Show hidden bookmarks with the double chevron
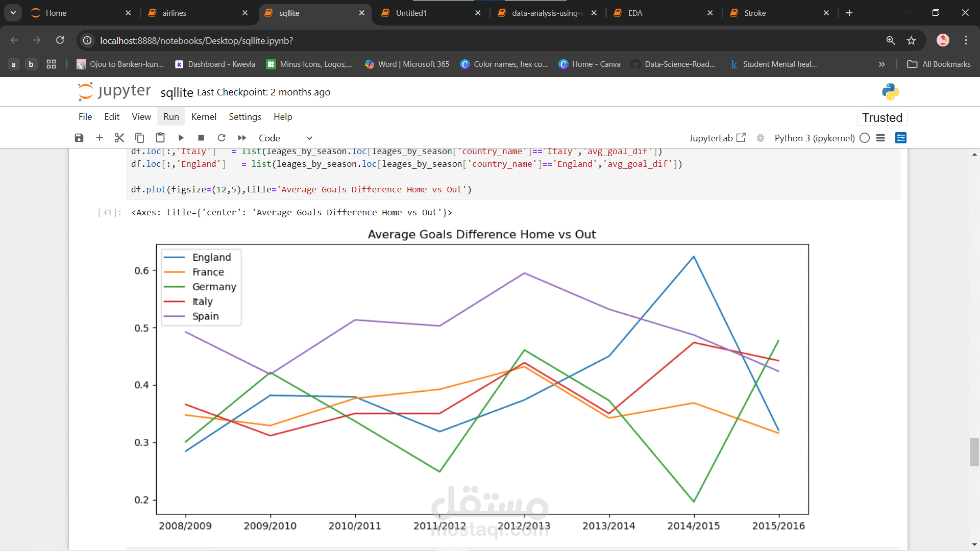980x551 pixels. [881, 64]
